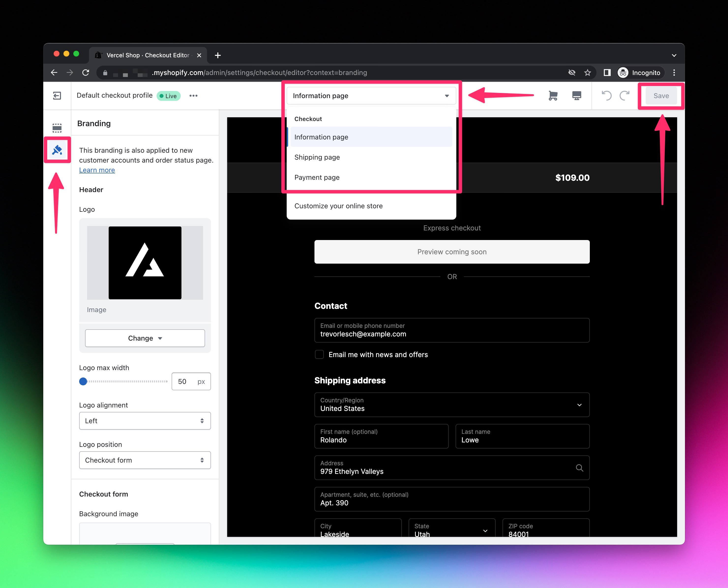Screen dimensions: 728x588
Task: Open the Logo position Checkout form dropdown
Action: 145,460
